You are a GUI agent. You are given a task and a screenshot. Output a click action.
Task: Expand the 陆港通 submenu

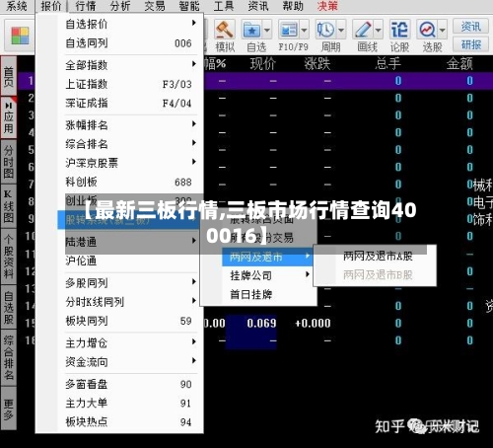(x=130, y=242)
